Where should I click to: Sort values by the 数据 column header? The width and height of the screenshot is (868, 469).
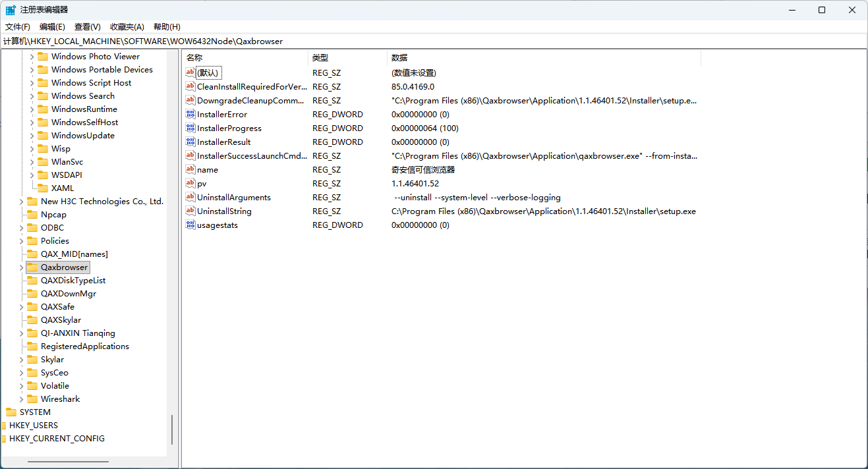[x=544, y=58]
